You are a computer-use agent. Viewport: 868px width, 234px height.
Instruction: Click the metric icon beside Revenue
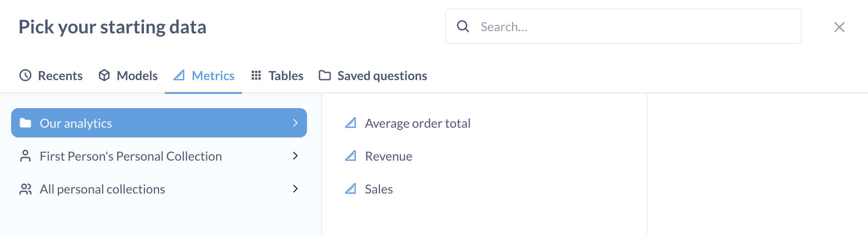coord(351,156)
